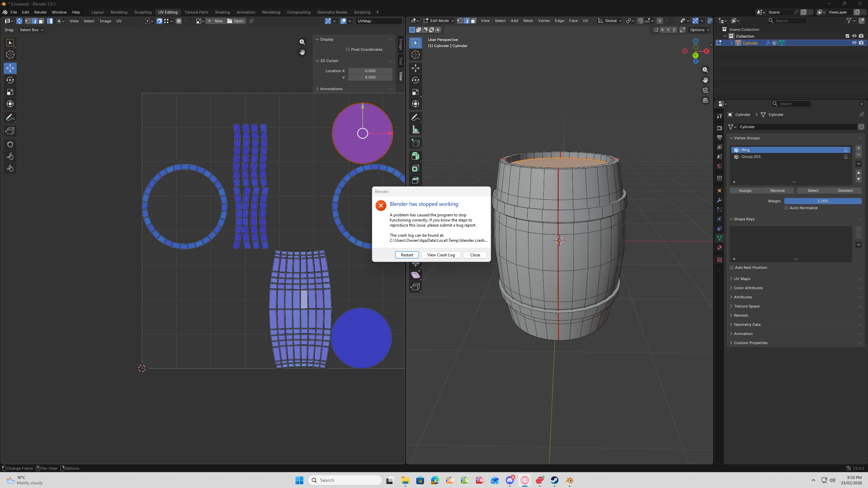
Task: Open the Modifiers properties tab wrench icon
Action: coord(719,200)
